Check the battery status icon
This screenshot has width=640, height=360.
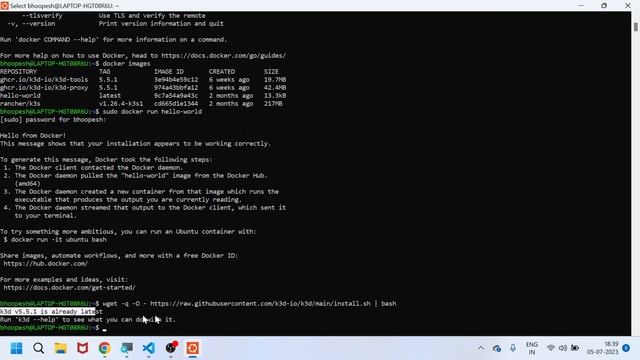click(575, 348)
